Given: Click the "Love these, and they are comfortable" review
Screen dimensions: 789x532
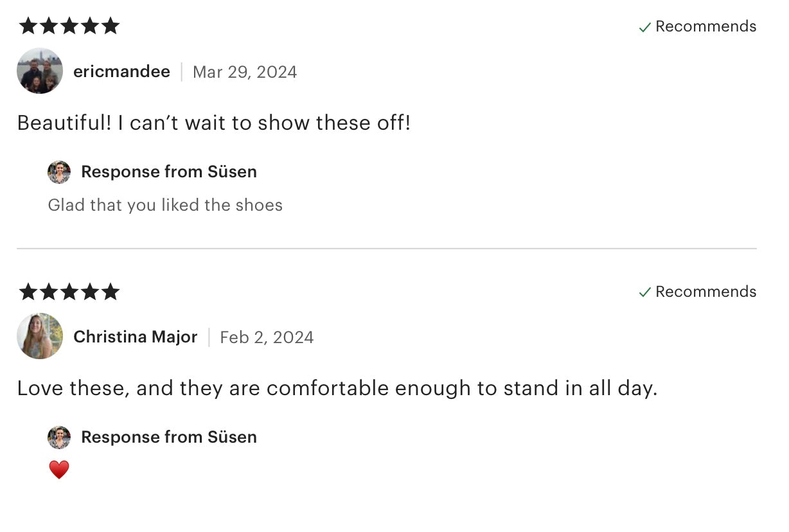Looking at the screenshot, I should tap(337, 388).
